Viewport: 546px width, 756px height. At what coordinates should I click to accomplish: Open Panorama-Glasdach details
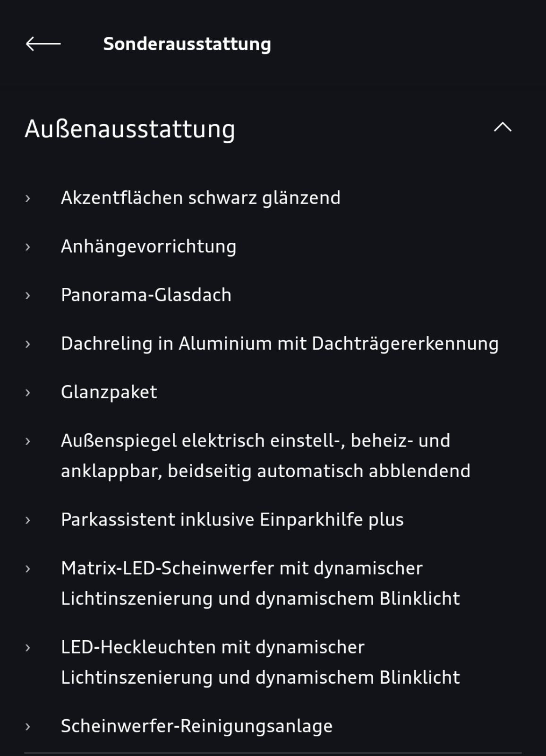click(146, 295)
